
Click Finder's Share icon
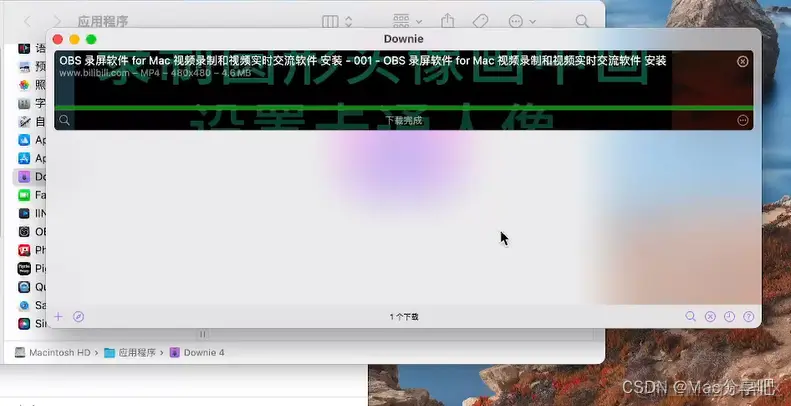pos(447,21)
